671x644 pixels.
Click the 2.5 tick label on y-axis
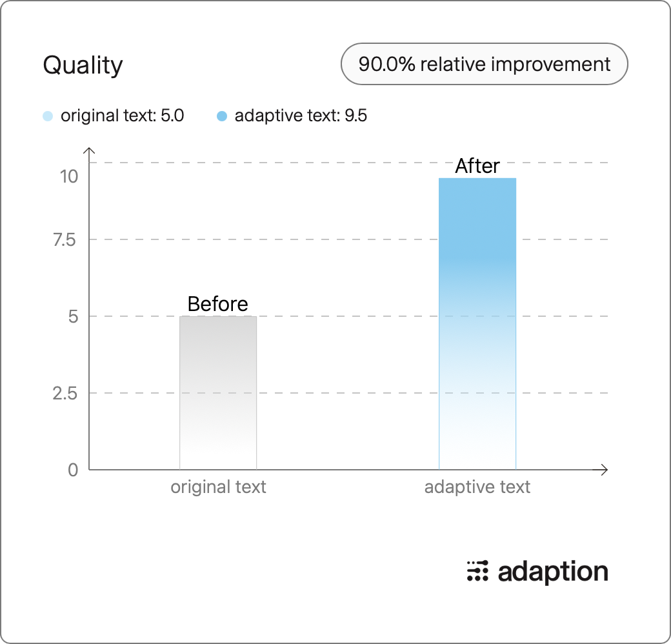[x=65, y=393]
